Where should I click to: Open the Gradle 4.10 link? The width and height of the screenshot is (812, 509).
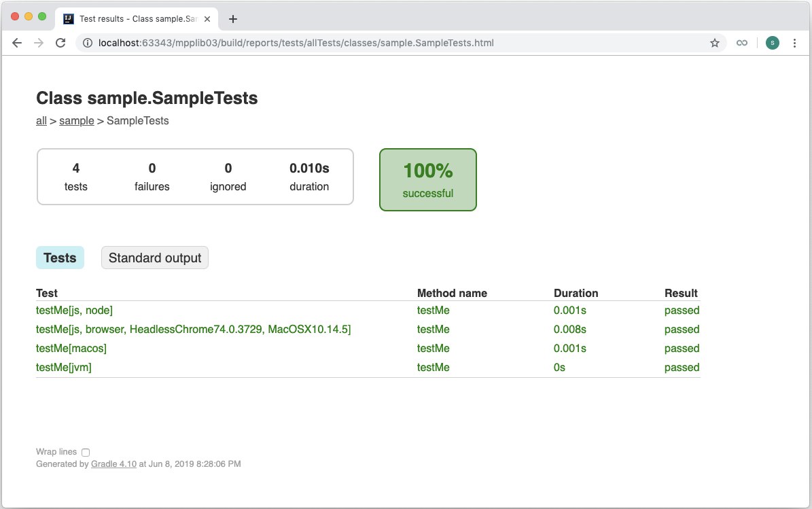[113, 464]
